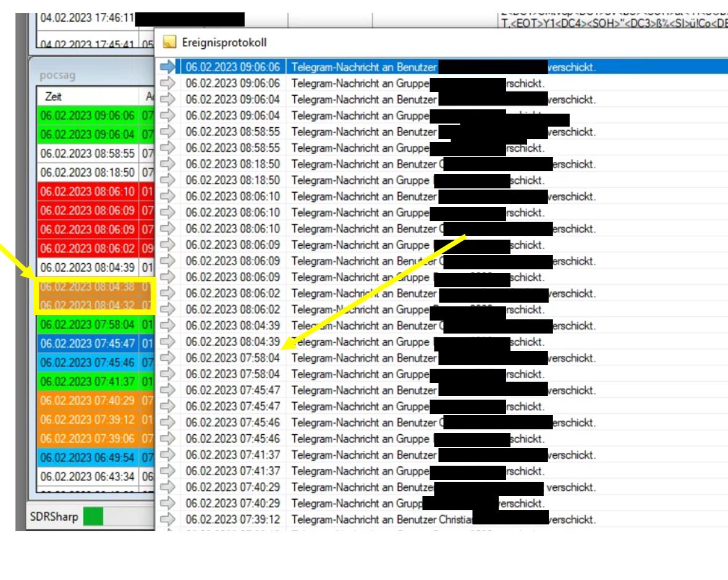Select the dark blue 07:45:47 pocsag row
Viewport: 728px width, 580px height.
(87, 343)
